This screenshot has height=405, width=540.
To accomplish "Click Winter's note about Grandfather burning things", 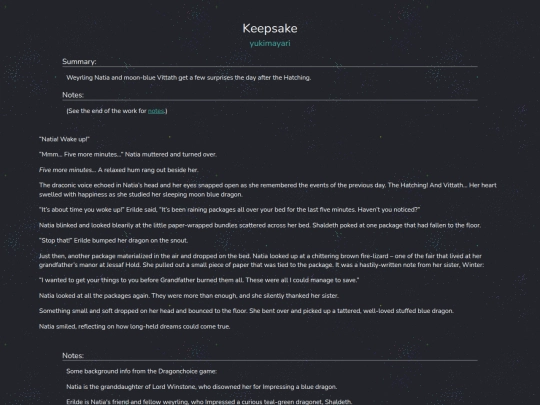I will coord(199,280).
